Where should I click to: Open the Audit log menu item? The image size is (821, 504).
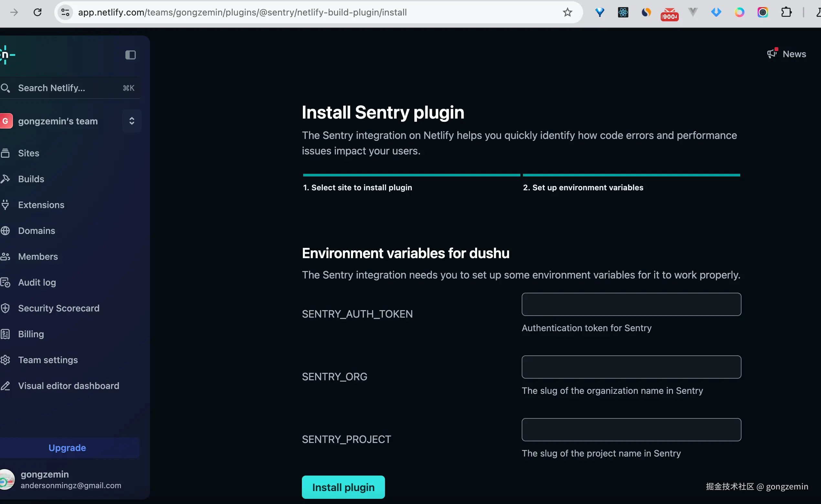pyautogui.click(x=37, y=282)
